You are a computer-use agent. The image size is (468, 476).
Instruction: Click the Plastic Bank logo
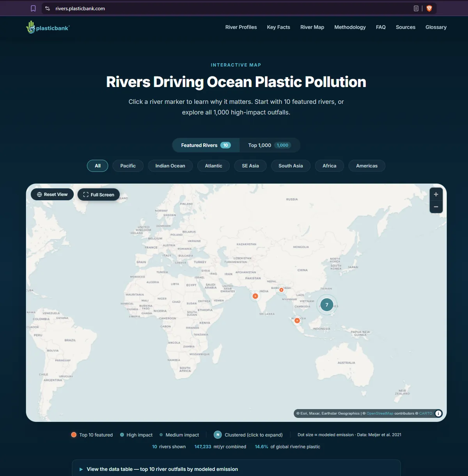tap(48, 27)
